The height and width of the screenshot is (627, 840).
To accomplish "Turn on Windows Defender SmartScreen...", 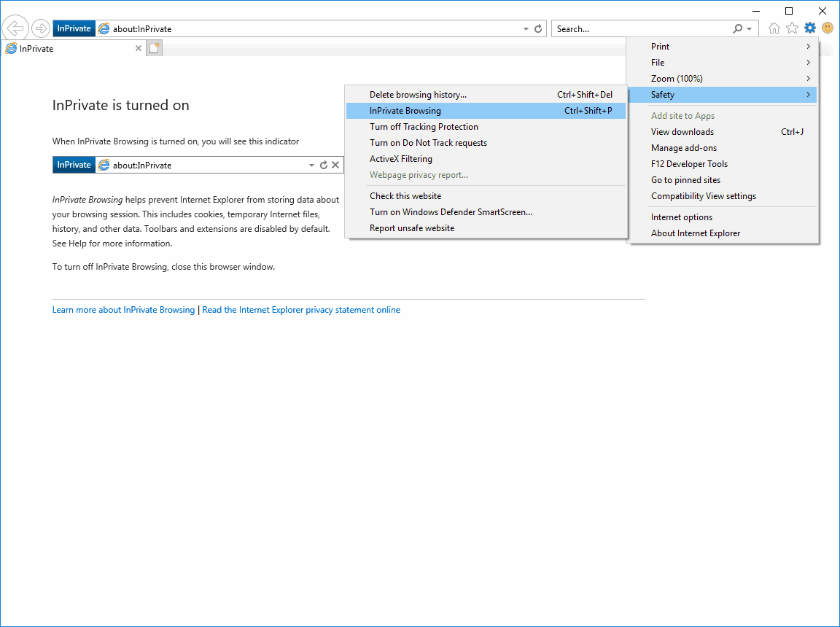I will click(x=486, y=212).
